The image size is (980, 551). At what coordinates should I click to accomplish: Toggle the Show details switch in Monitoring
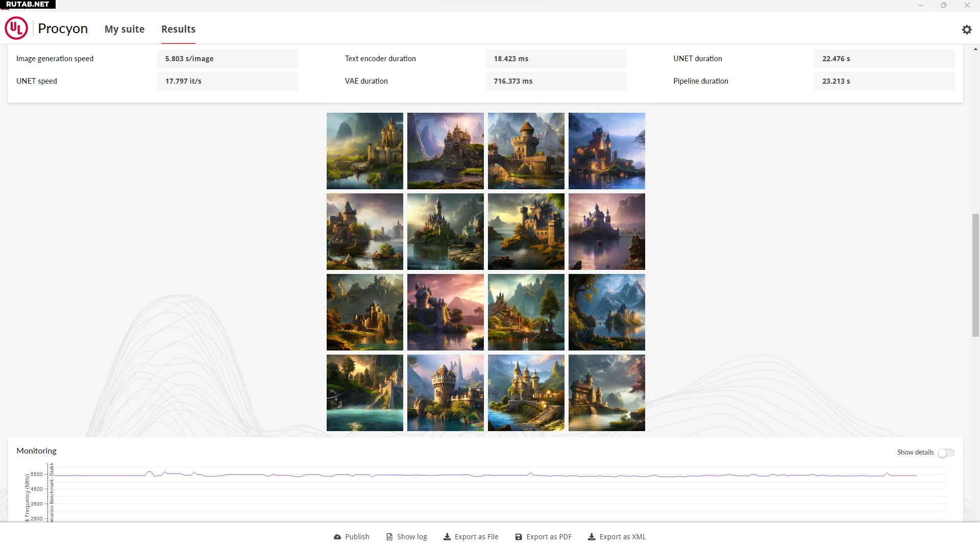946,452
